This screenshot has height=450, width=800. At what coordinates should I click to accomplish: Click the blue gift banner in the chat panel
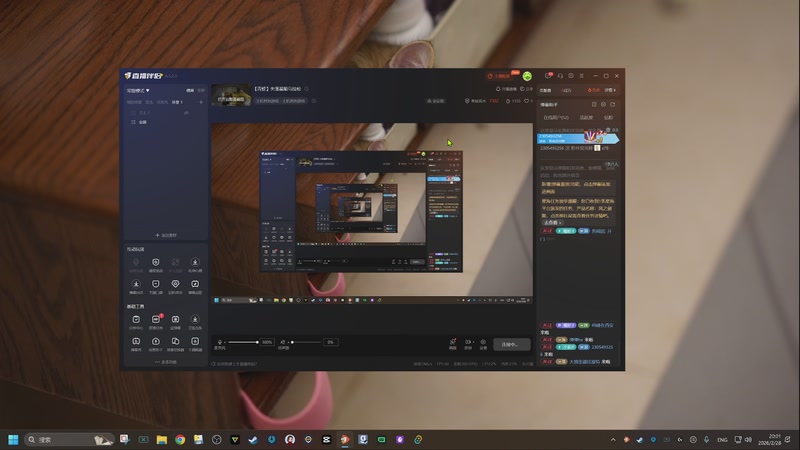[x=578, y=138]
